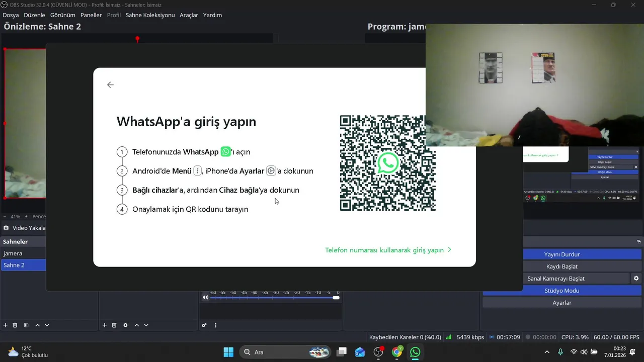Open WhatsApp taskbar icon

click(415, 352)
